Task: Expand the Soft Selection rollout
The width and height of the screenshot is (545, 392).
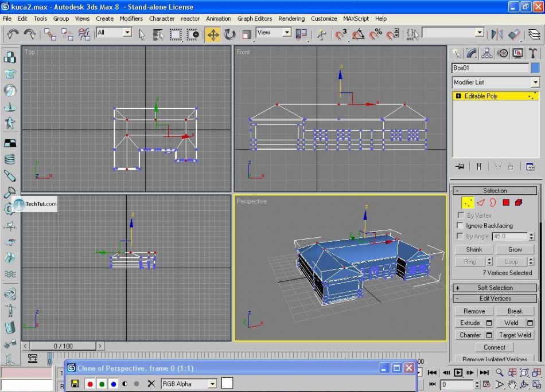Action: click(x=495, y=288)
